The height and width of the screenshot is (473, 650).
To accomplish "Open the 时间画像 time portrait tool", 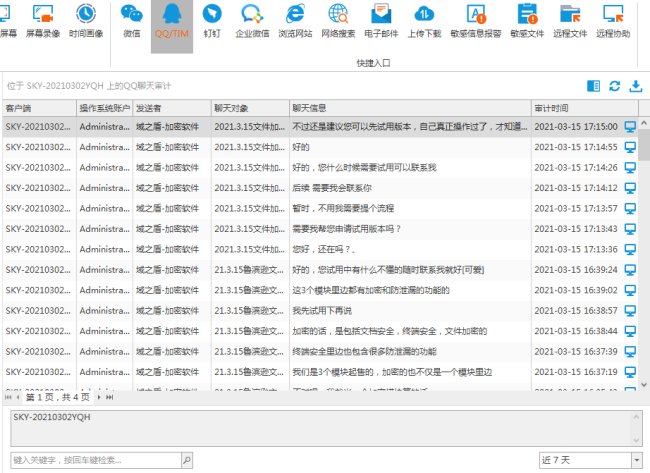I will tap(86, 21).
